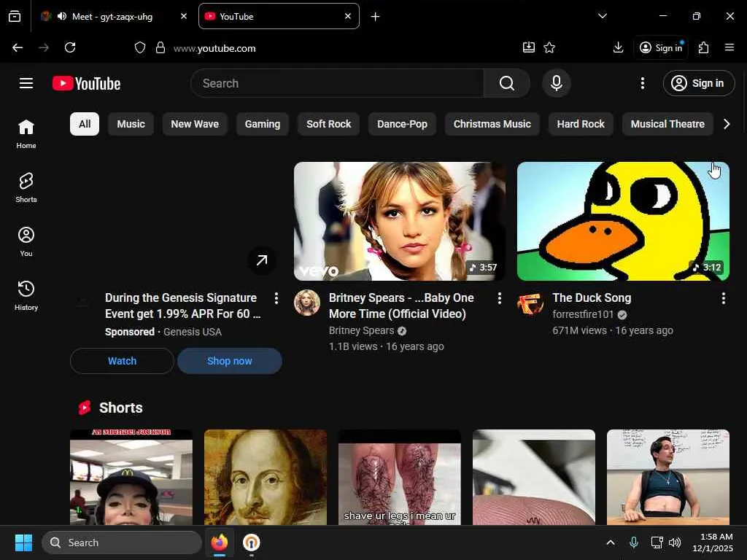Select the Gaming filter chip
Image resolution: width=747 pixels, height=560 pixels.
(263, 124)
